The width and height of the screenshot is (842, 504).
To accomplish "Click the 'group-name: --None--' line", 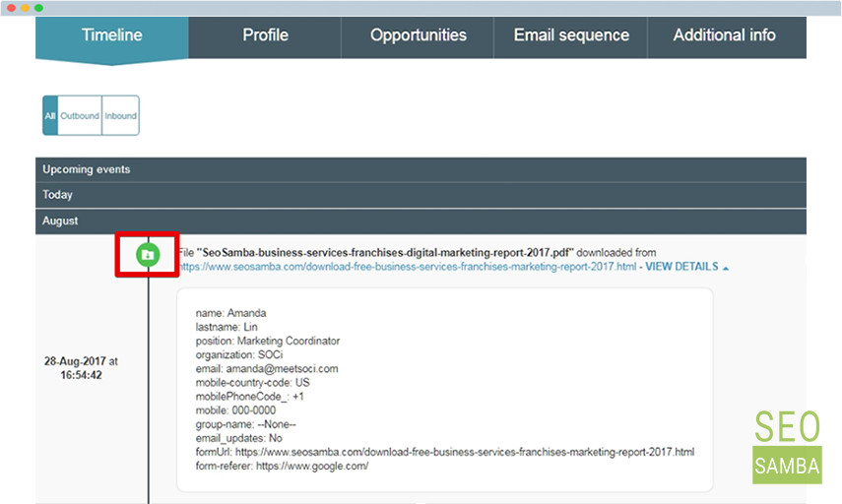I will coord(245,424).
